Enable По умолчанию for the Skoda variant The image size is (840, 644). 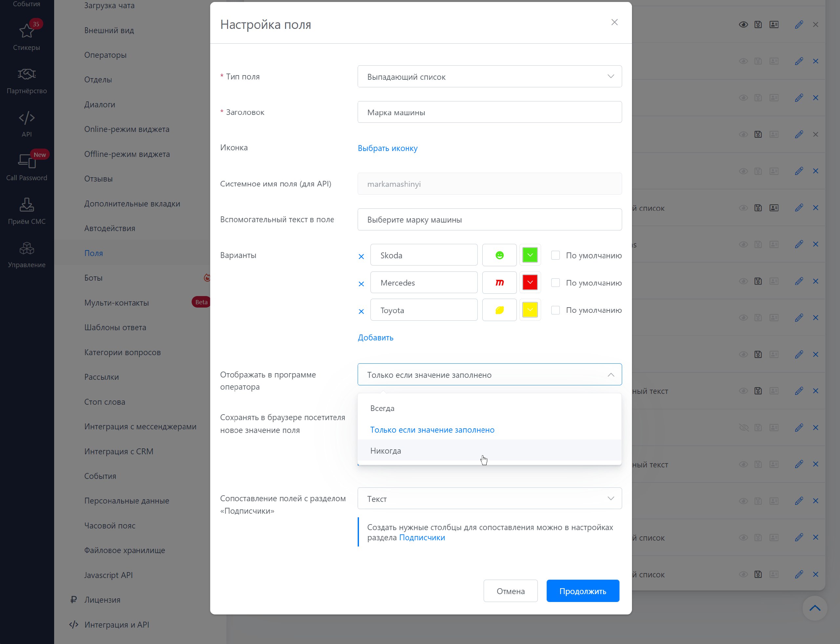tap(555, 255)
